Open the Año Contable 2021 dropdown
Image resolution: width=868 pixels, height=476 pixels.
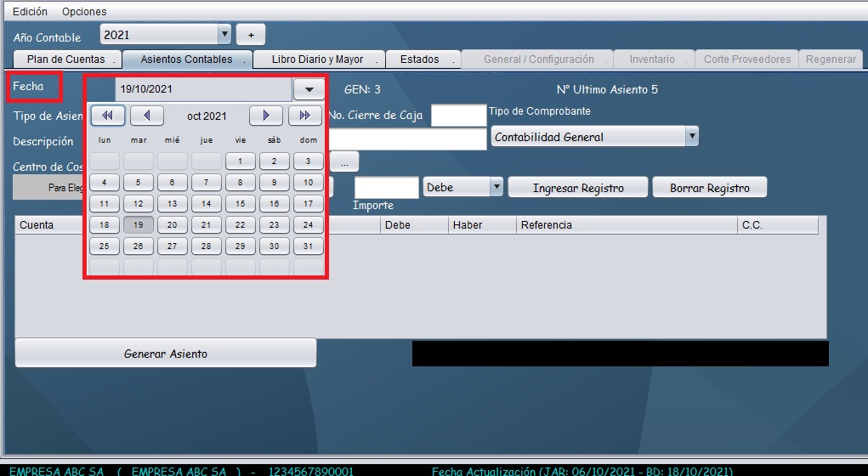[224, 35]
